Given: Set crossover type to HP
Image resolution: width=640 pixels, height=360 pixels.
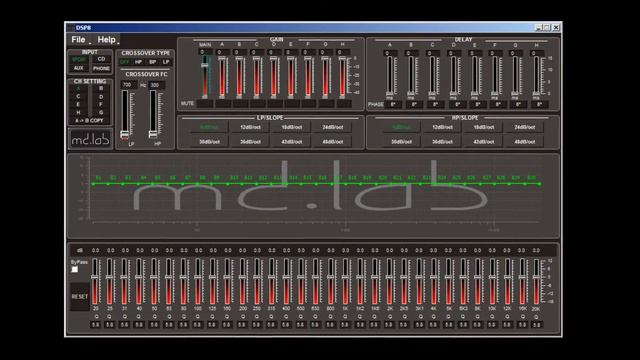Looking at the screenshot, I should click(138, 62).
